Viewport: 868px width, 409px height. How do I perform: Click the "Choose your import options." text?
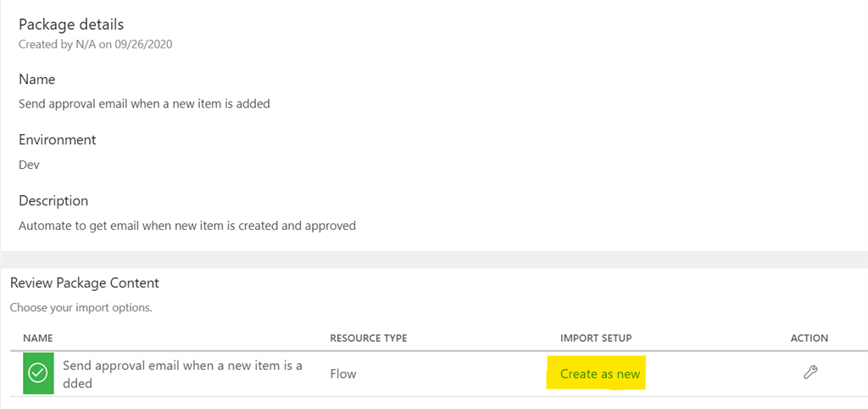pos(81,307)
